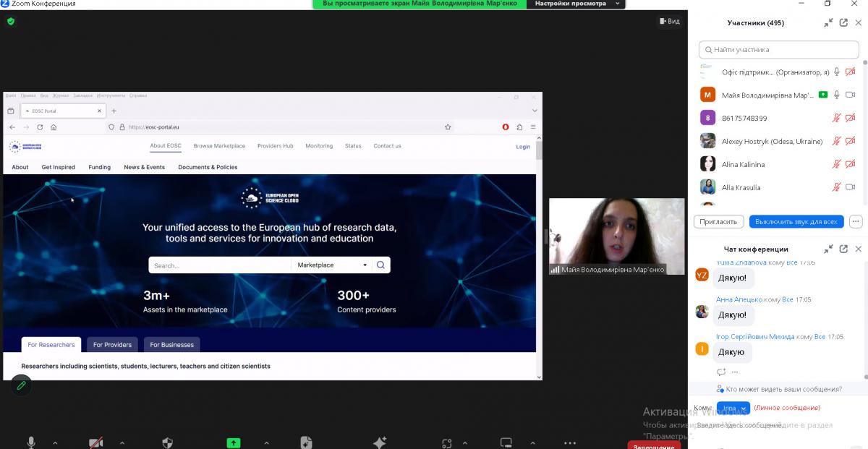The width and height of the screenshot is (868, 449).
Task: Click the Login link on EOSC portal
Action: coord(523,147)
